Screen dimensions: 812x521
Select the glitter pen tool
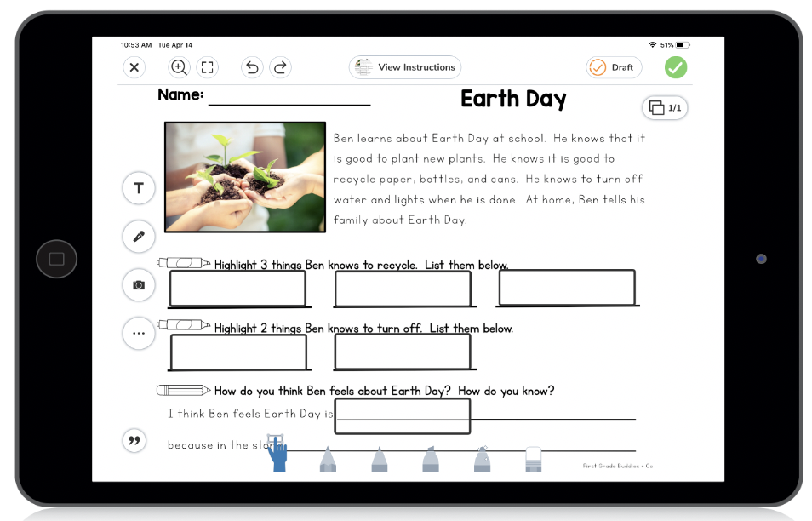click(x=481, y=460)
